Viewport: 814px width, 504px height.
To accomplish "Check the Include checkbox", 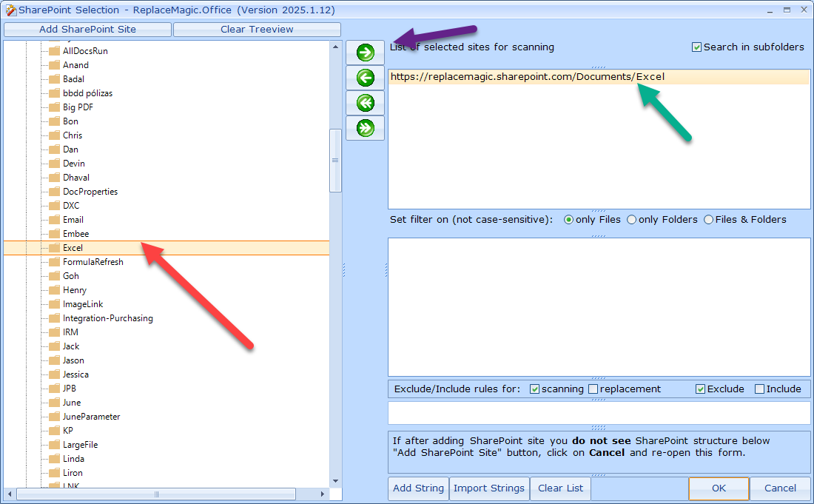I will pos(759,389).
